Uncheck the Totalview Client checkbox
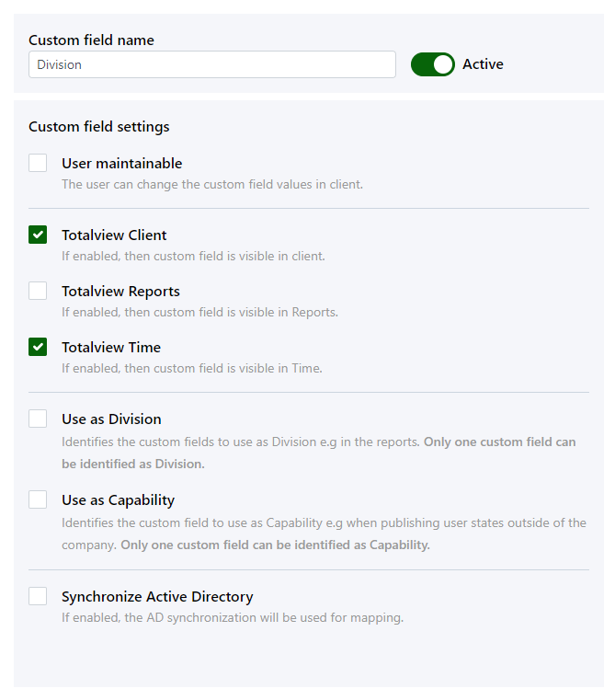 pyautogui.click(x=38, y=235)
